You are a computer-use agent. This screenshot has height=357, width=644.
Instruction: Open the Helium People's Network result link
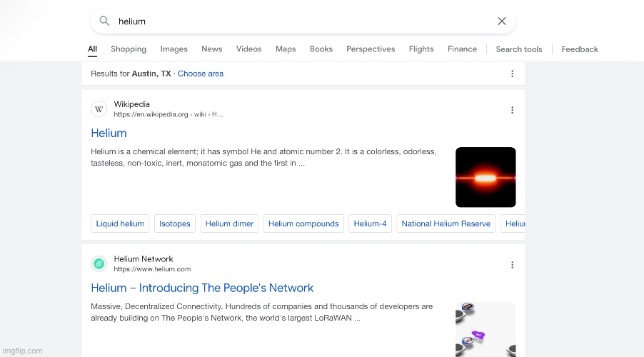tap(202, 288)
